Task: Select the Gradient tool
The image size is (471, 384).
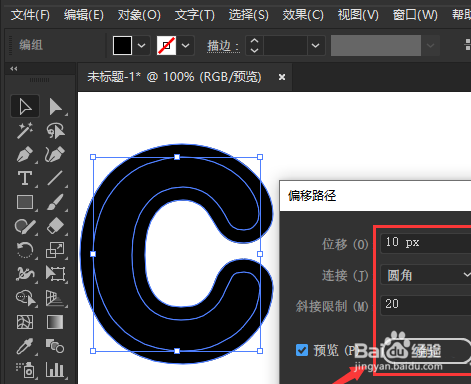Action: click(x=55, y=322)
